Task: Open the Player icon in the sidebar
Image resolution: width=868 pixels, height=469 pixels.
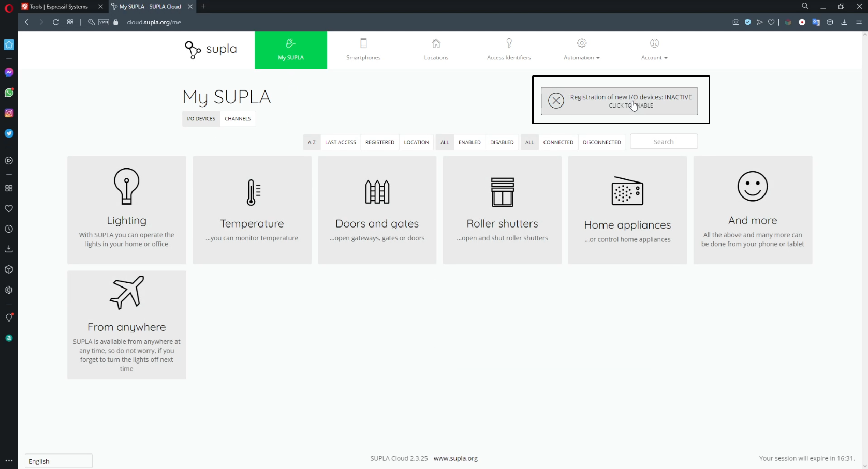Action: point(9,161)
